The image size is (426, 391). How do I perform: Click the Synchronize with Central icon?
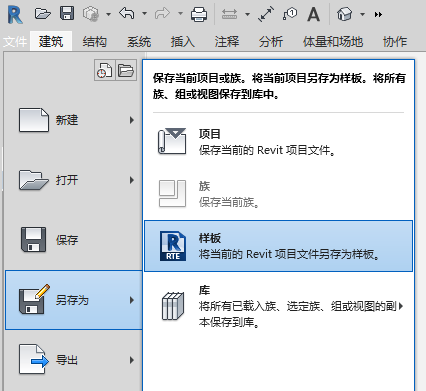(x=91, y=14)
